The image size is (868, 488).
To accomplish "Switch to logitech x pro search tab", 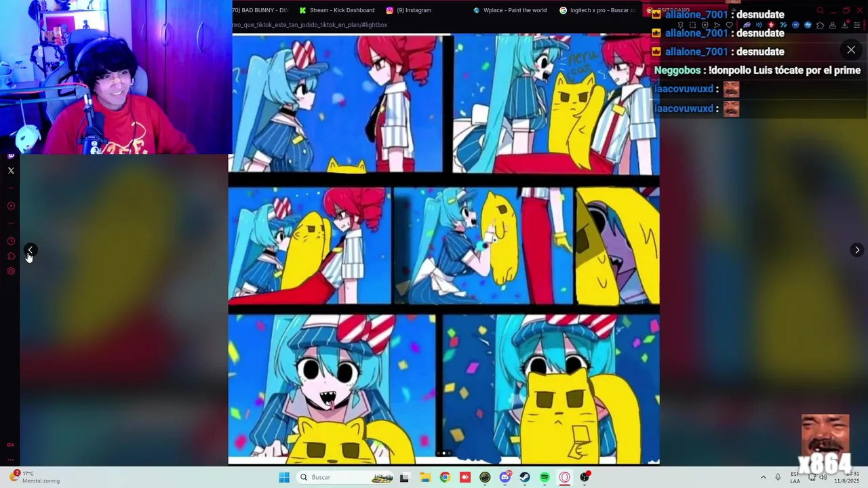I will (597, 10).
